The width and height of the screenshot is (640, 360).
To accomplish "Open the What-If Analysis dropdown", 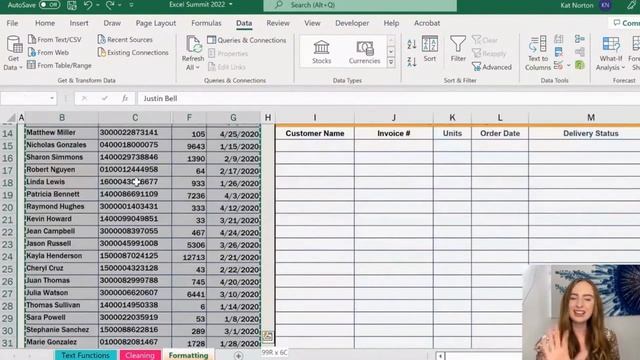I will click(611, 53).
